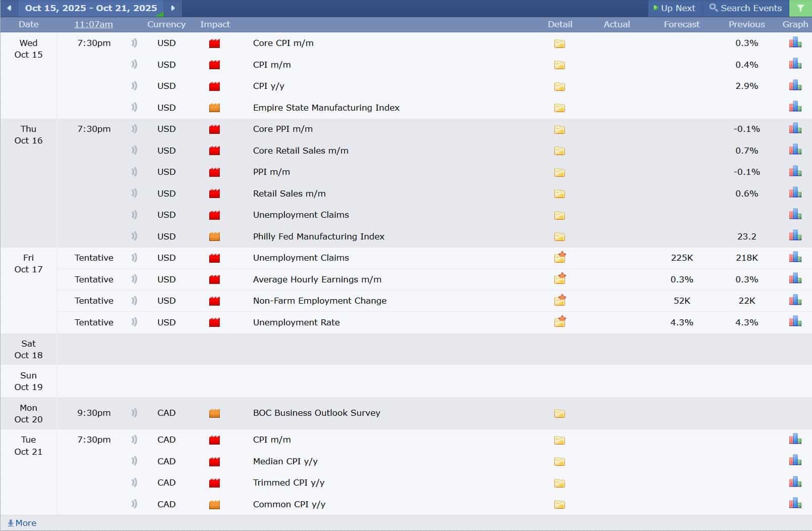Go to previous week arrow

tap(9, 8)
